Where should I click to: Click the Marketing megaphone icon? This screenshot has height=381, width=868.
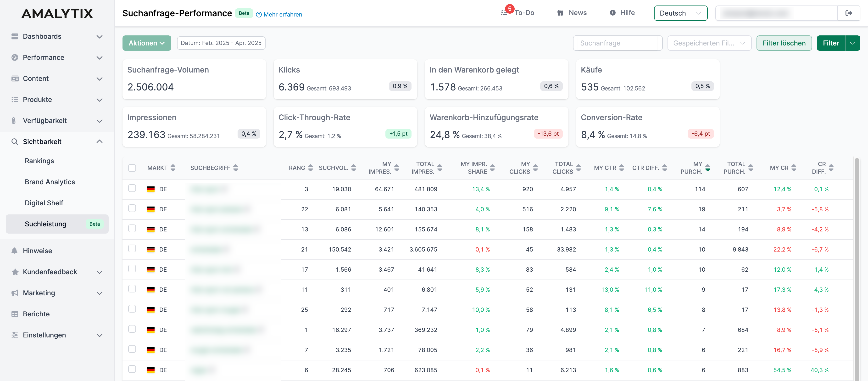[15, 293]
